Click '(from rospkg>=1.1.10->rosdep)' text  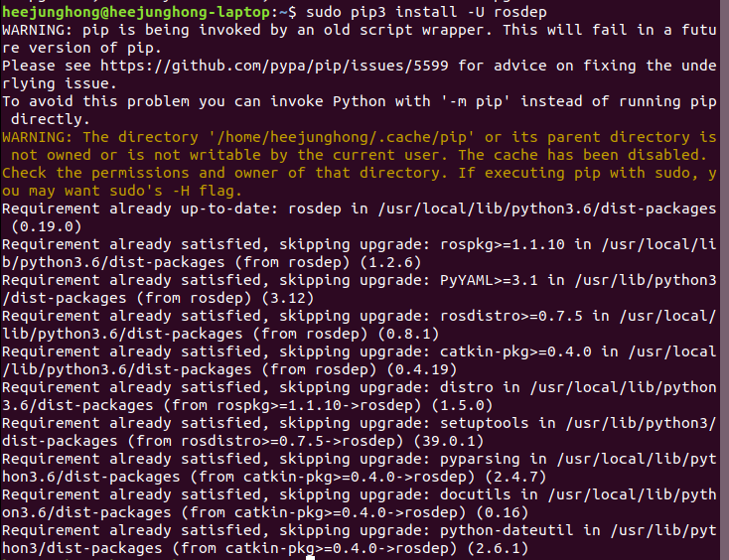pos(292,405)
